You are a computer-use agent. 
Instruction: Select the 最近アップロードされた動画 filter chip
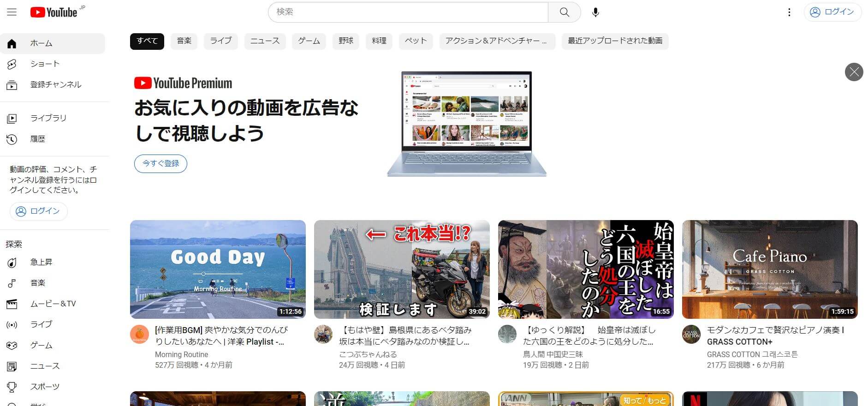click(615, 41)
